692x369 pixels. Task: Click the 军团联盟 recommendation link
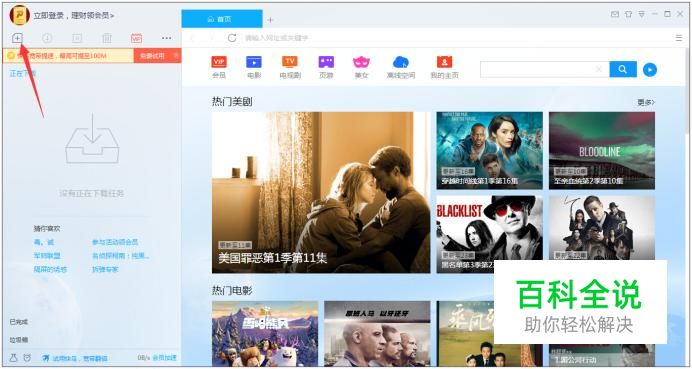click(x=47, y=256)
